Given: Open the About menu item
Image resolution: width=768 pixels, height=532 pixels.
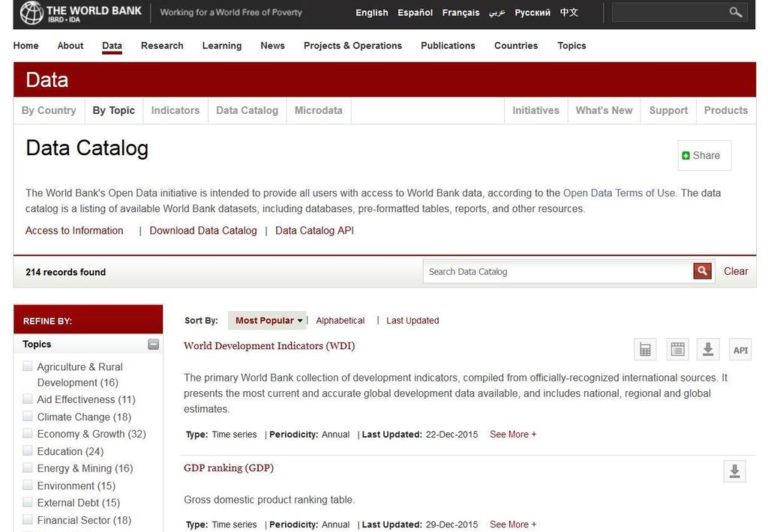Looking at the screenshot, I should pyautogui.click(x=70, y=46).
